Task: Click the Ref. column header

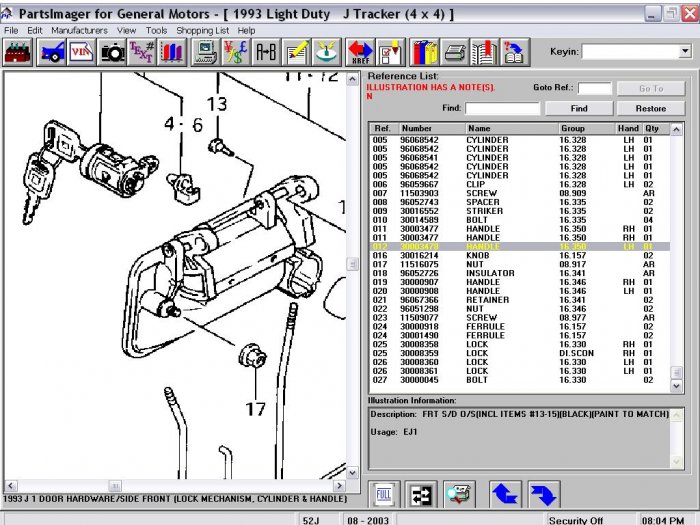Action: click(x=383, y=129)
